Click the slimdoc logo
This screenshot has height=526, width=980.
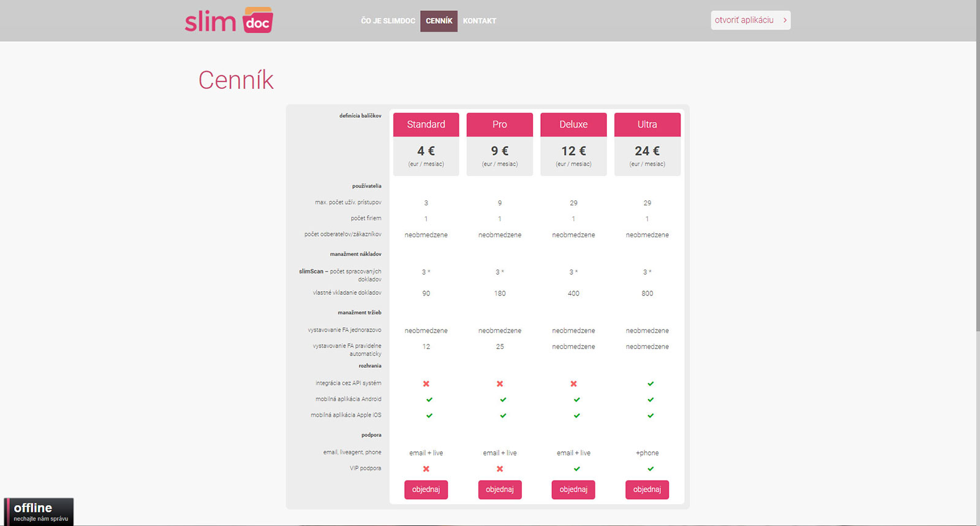click(228, 21)
